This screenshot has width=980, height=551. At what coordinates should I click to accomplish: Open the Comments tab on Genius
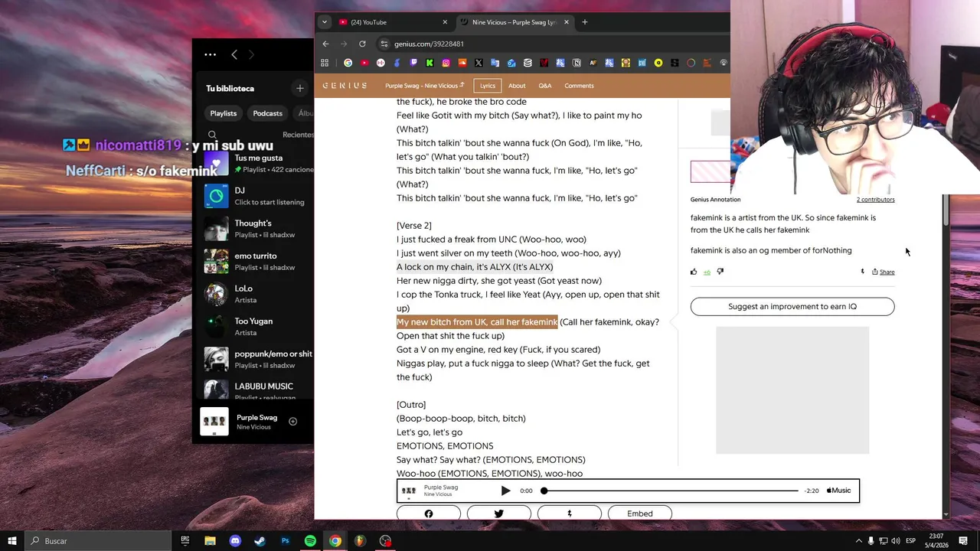579,86
